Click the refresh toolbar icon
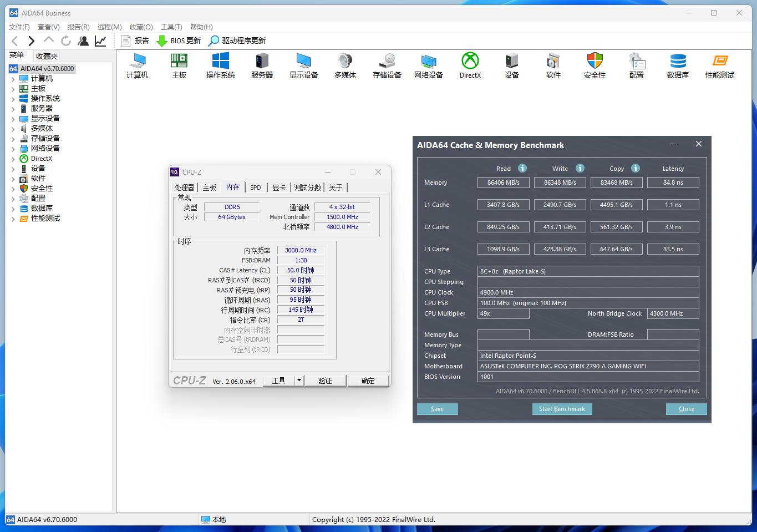Screen dimensions: 757x532 click(x=66, y=40)
